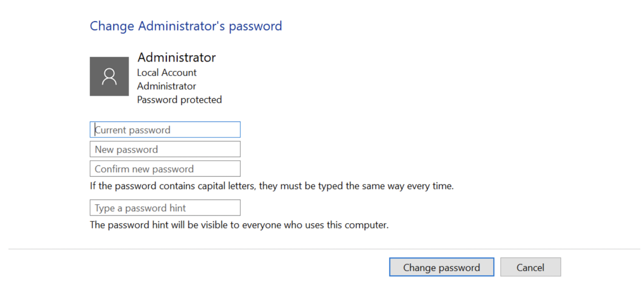Cancel the password change
This screenshot has width=644, height=291.
pyautogui.click(x=530, y=268)
